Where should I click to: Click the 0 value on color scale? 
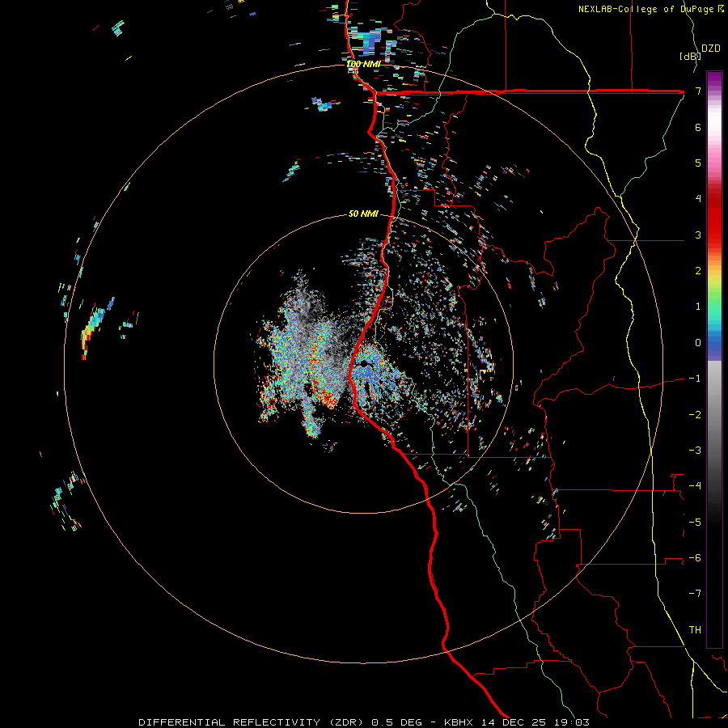point(698,343)
